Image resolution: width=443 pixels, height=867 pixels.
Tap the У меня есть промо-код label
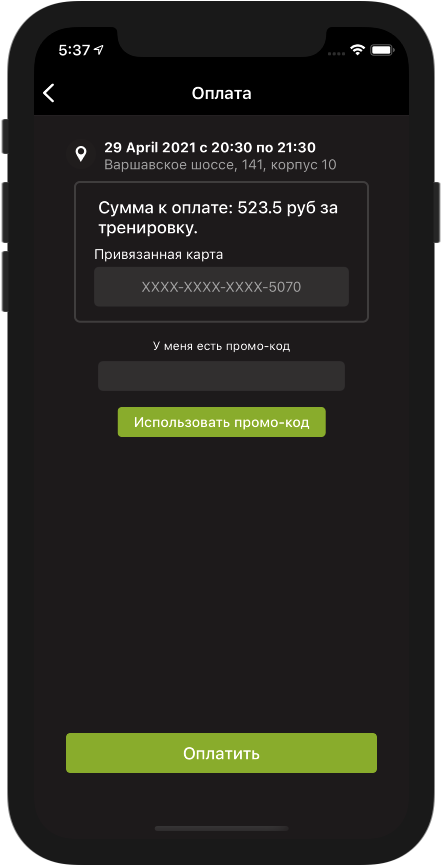click(221, 346)
